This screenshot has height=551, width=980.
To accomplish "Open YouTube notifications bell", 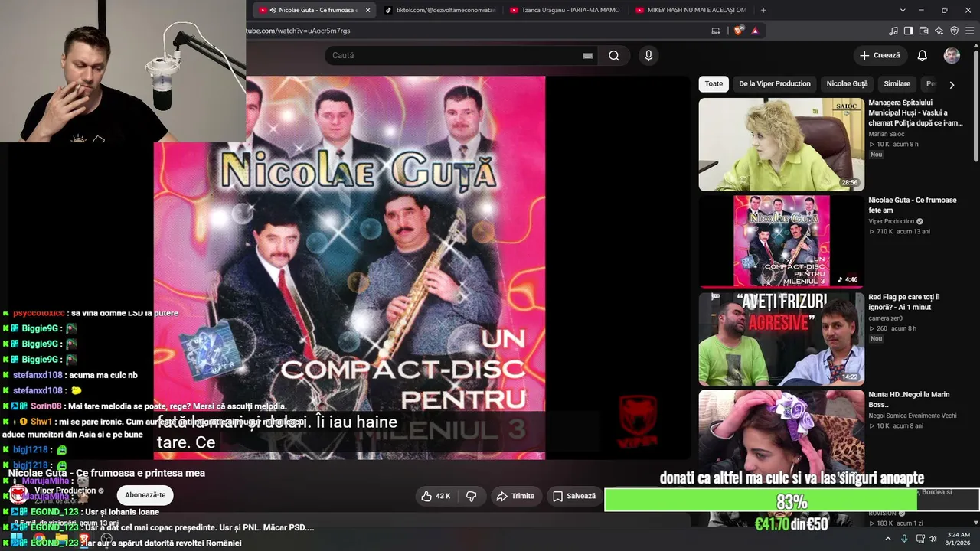I will click(x=922, y=55).
